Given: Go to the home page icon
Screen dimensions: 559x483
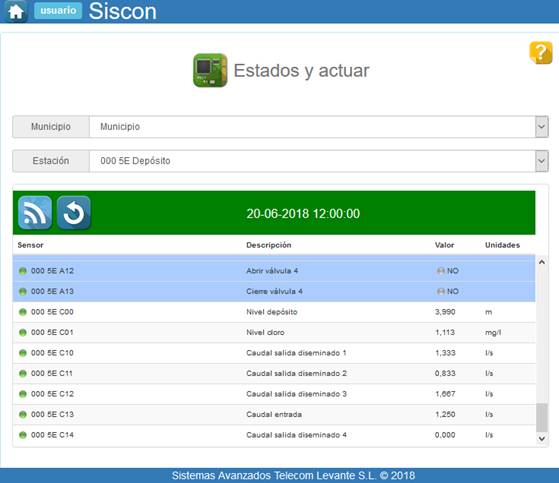Looking at the screenshot, I should (x=16, y=11).
